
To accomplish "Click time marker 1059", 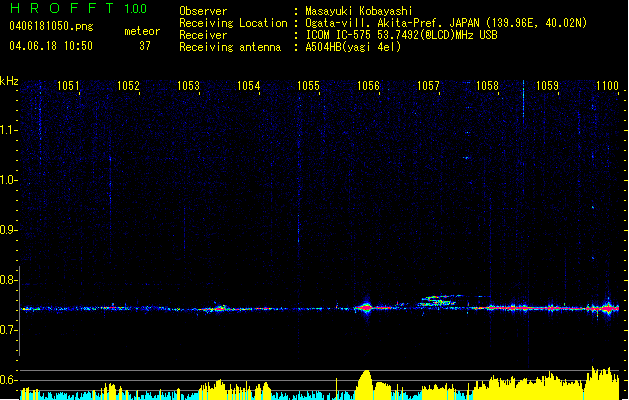I will 547,86.
